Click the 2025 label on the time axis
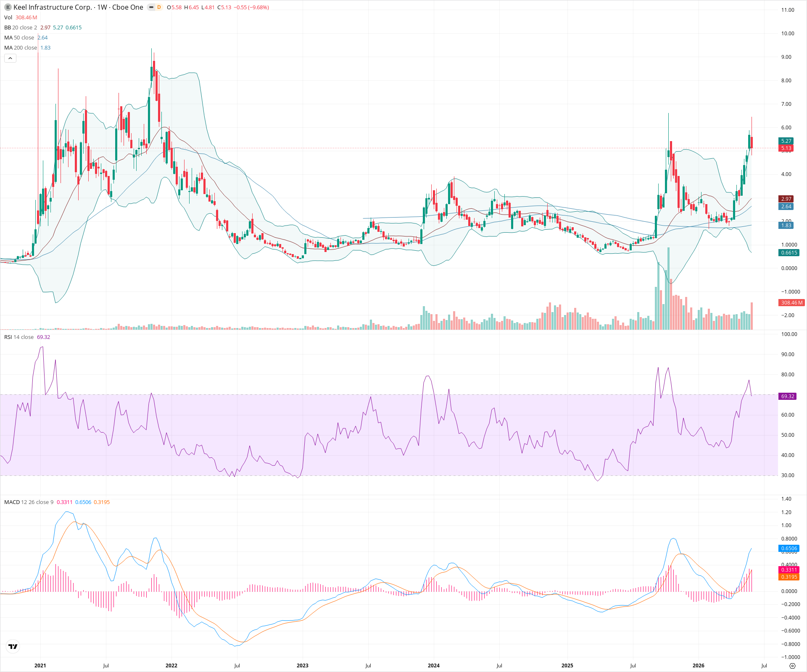This screenshot has height=672, width=807. click(567, 665)
